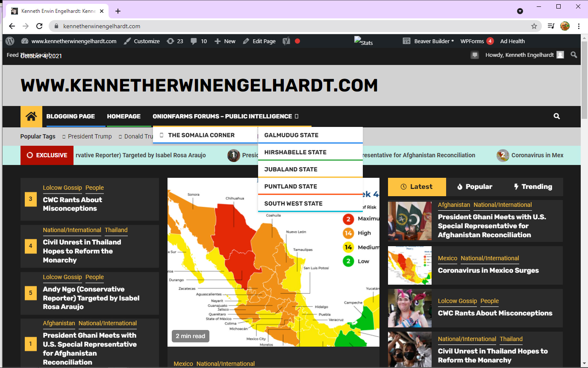
Task: Select HIRSHABELLE STATE from submenu
Action: pyautogui.click(x=310, y=152)
